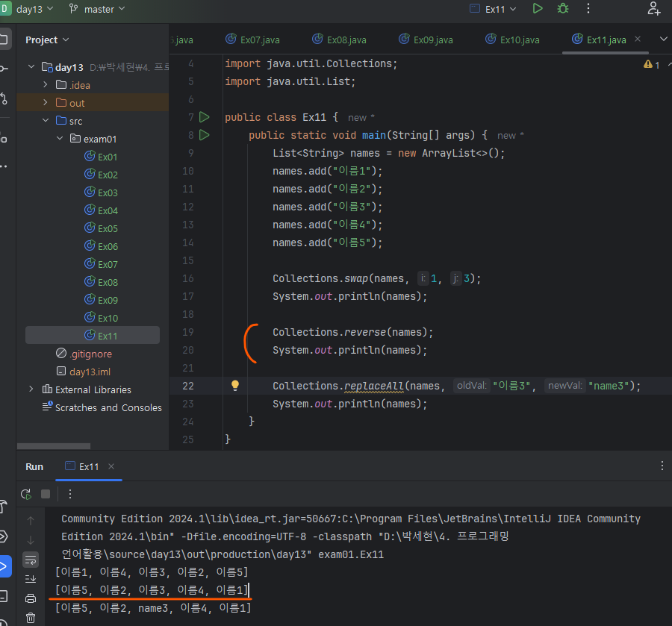Open Ex10 class in project tree
This screenshot has width=672, height=626.
click(101, 318)
